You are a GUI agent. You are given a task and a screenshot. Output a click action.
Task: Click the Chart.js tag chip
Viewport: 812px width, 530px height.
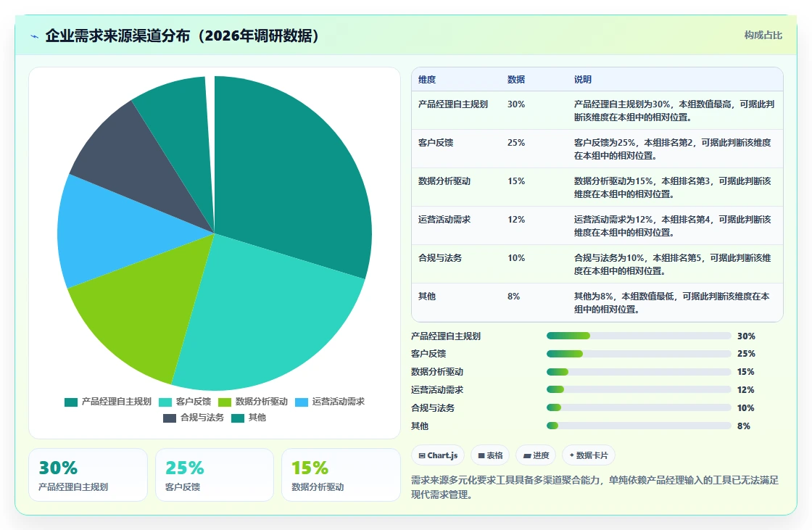tap(438, 455)
